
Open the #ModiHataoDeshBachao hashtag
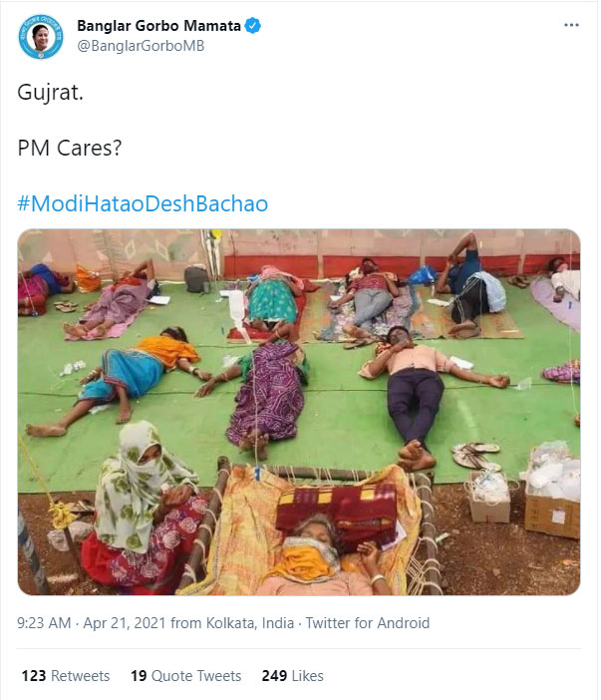143,203
